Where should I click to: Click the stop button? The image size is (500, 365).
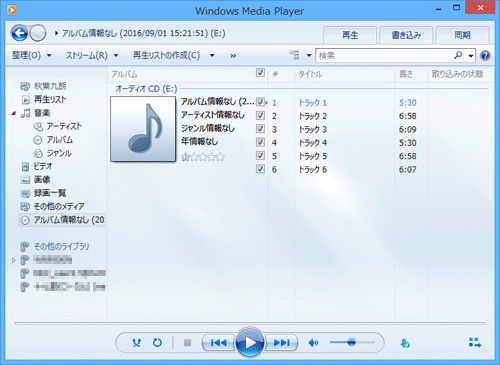pyautogui.click(x=187, y=343)
